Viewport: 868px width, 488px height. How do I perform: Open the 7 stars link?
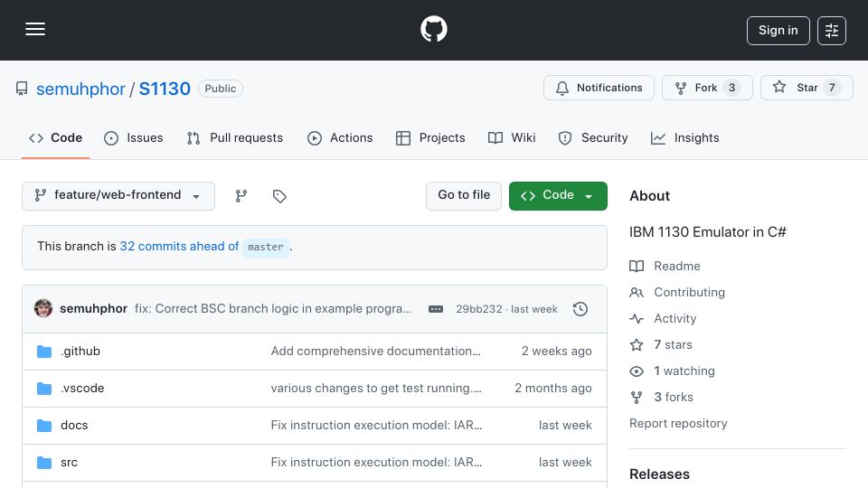(673, 344)
